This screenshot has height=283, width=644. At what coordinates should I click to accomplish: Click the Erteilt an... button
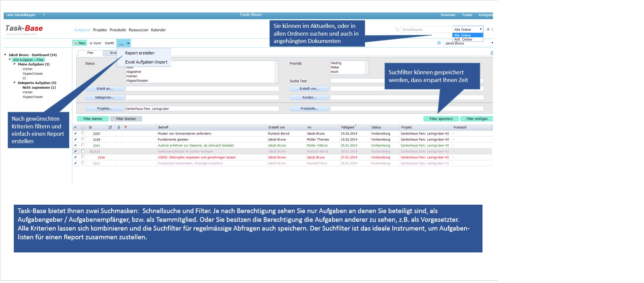point(105,89)
